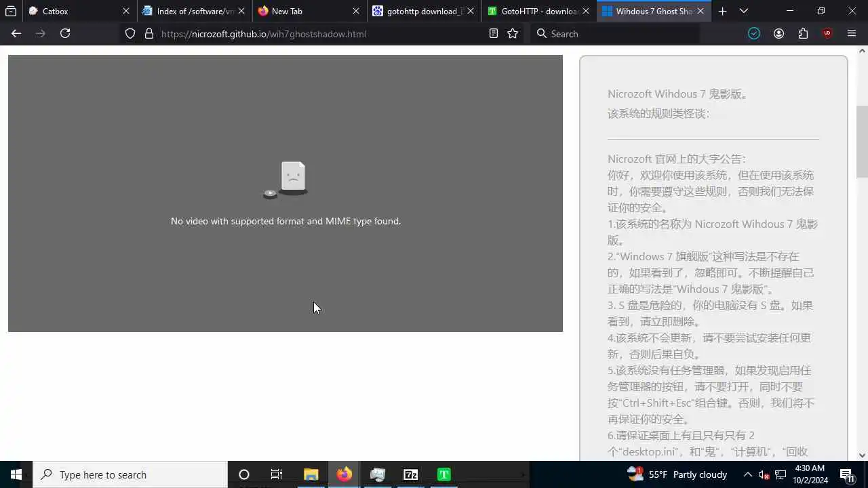The width and height of the screenshot is (868, 488).
Task: Open Firefox View recent browsing icon
Action: tap(11, 11)
